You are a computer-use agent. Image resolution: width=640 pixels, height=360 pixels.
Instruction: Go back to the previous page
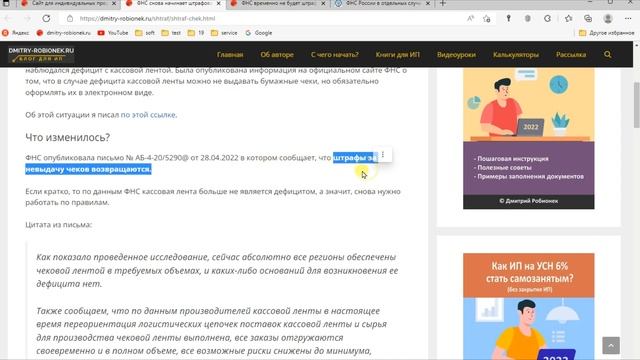[x=8, y=18]
